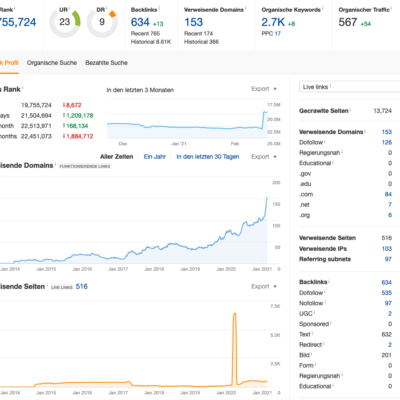The width and height of the screenshot is (400, 400).
Task: Switch to the Bezahlte Suche tab
Action: click(x=106, y=63)
